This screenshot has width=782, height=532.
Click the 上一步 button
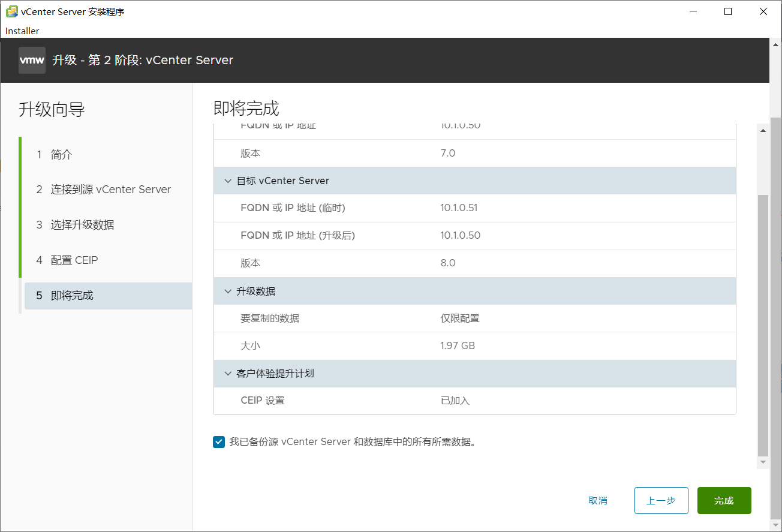[x=661, y=500]
